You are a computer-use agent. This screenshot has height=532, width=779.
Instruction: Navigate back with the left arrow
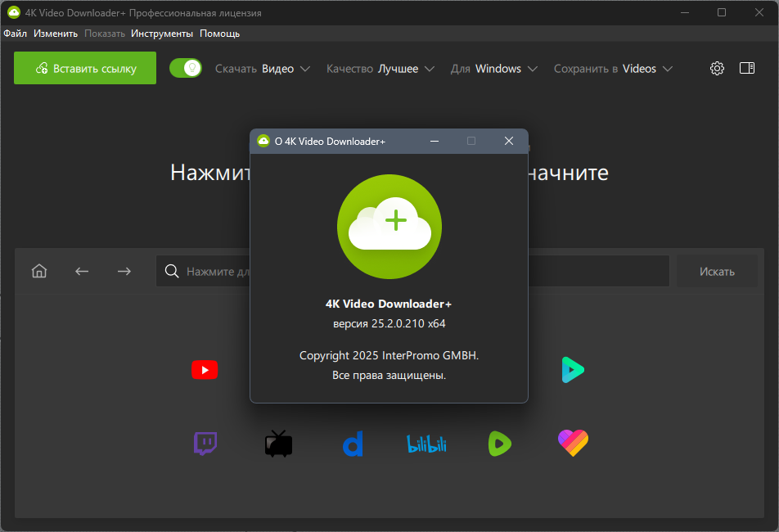coord(82,271)
